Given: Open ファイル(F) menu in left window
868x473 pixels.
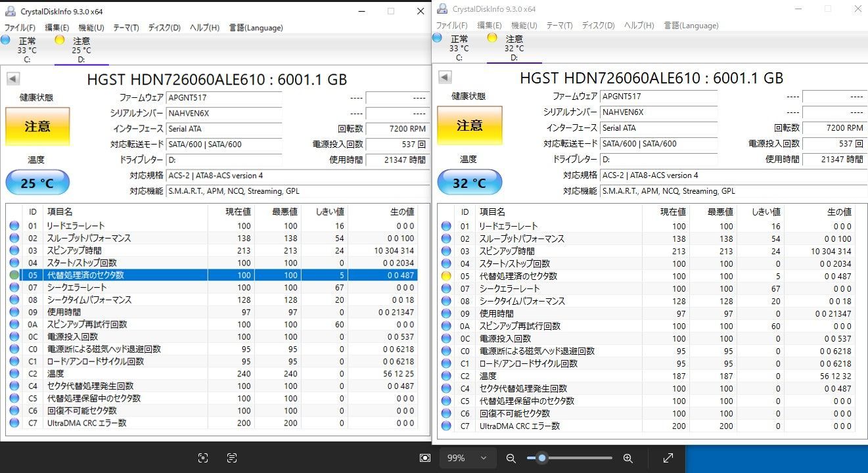Looking at the screenshot, I should click(x=20, y=28).
